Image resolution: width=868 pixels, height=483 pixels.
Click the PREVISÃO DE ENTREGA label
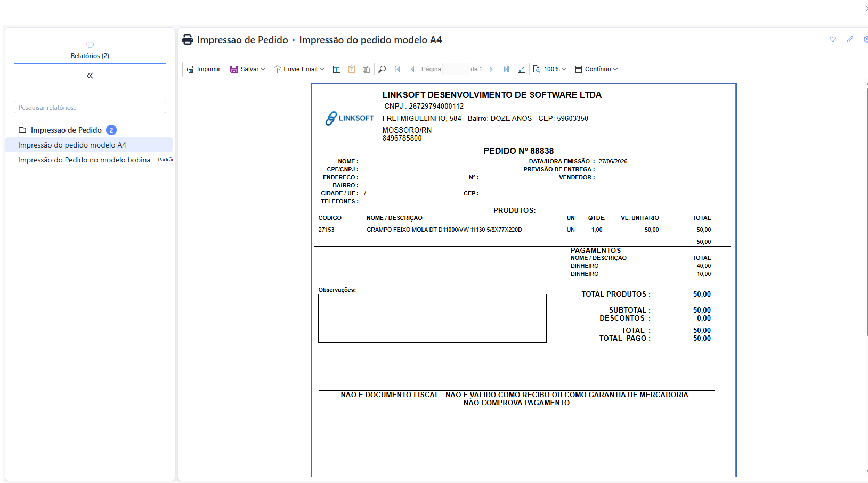click(559, 169)
